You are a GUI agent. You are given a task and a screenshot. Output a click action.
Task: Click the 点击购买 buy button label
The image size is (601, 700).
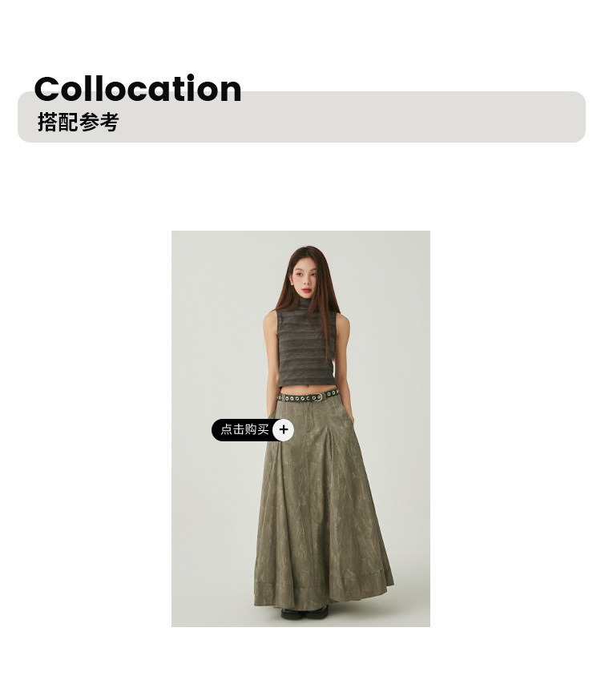[x=244, y=429]
